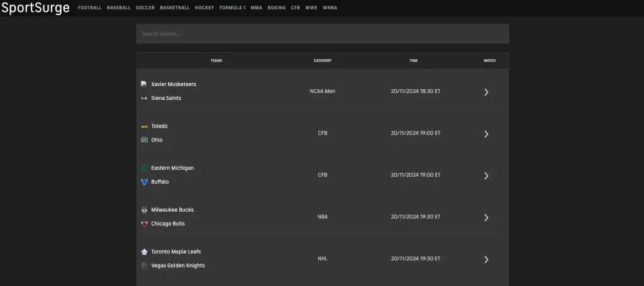Click the Toledo team name
Viewport: 644px width, 286px height.
point(159,126)
